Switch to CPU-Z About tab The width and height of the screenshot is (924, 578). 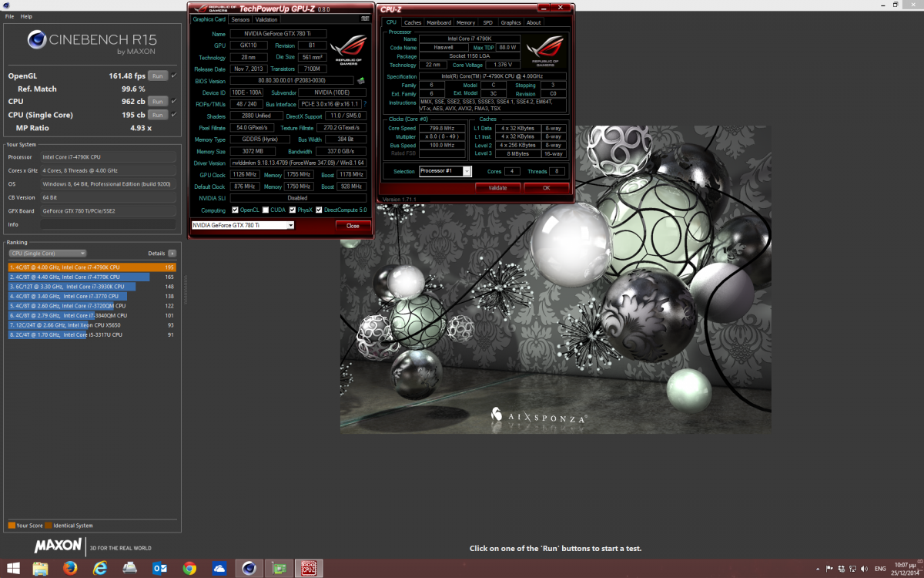point(534,23)
